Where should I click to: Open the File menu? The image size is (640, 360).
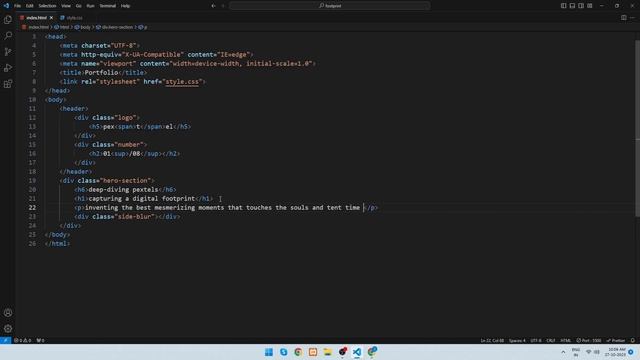point(18,6)
